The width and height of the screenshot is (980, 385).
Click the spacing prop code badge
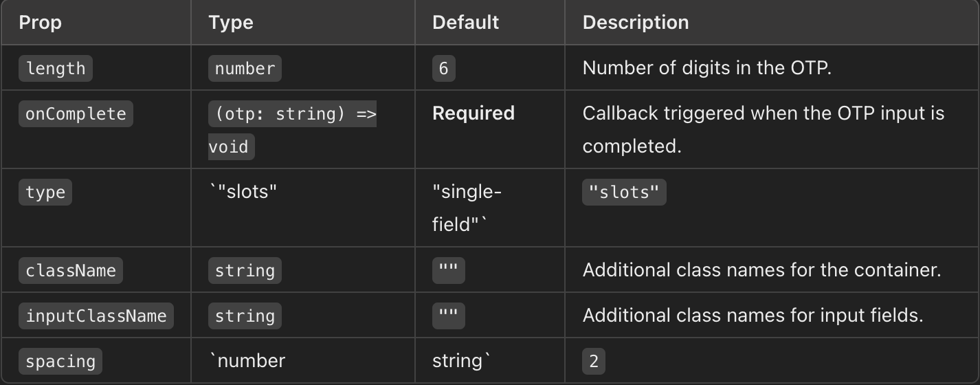[60, 361]
